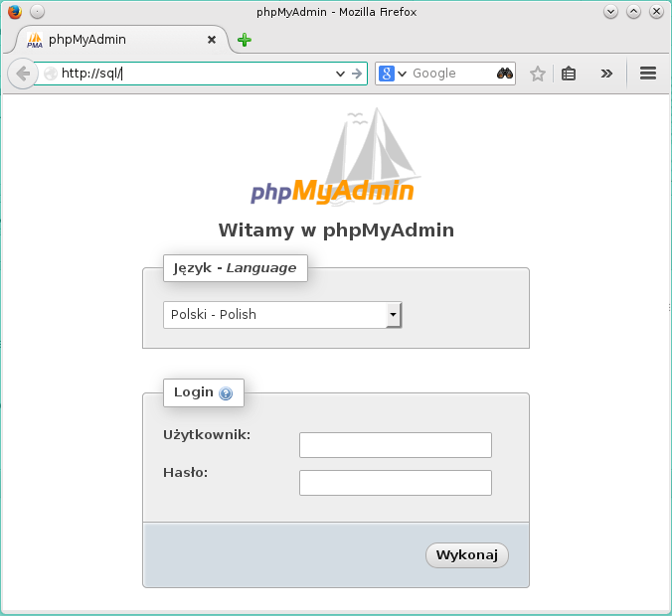
Task: Click the binoculars search icon
Action: 504,74
